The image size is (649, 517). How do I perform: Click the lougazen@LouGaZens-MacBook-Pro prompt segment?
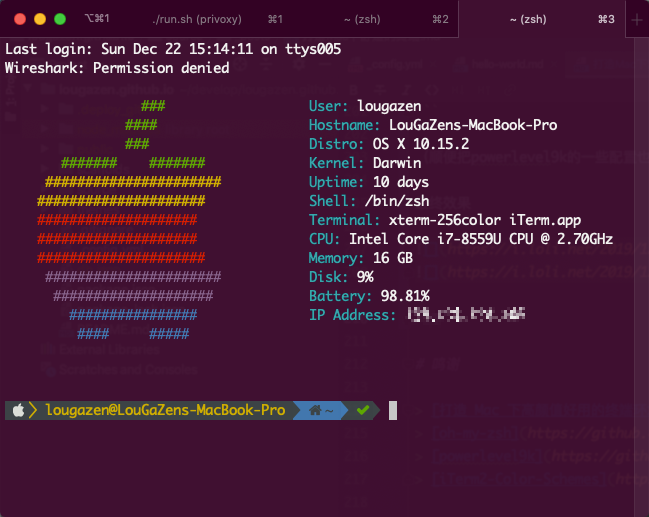(x=166, y=410)
